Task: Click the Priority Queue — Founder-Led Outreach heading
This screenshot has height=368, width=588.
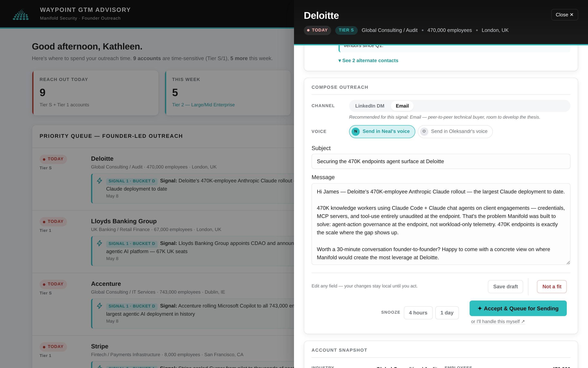Action: coord(111,136)
